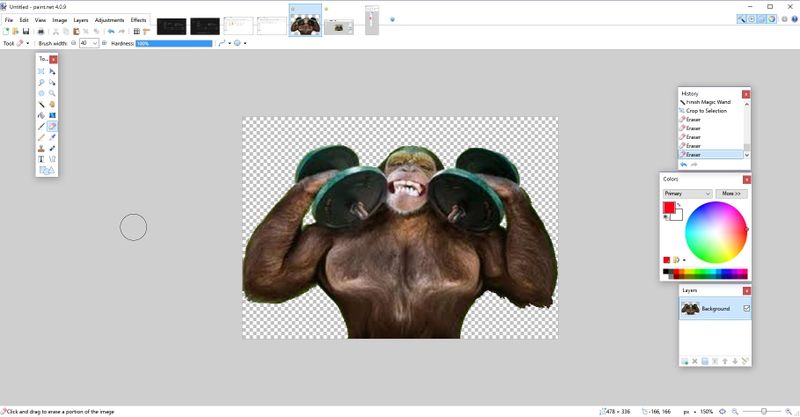Select the Pan hand tool
The width and height of the screenshot is (800, 417).
pyautogui.click(x=52, y=104)
